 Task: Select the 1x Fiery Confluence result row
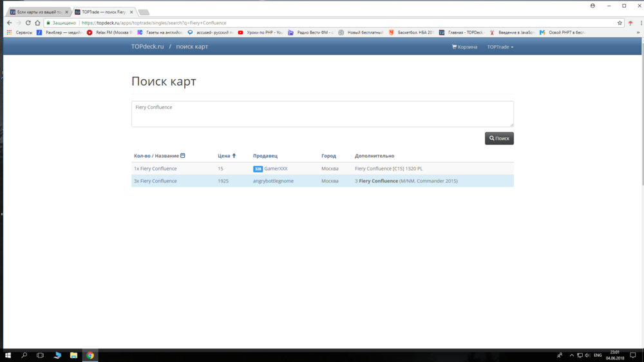pos(155,169)
